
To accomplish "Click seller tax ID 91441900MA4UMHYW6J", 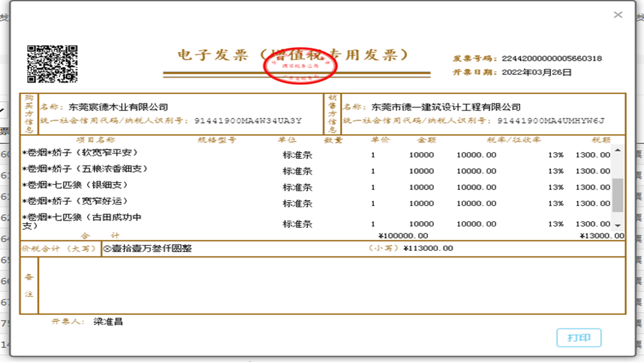I will tap(551, 121).
